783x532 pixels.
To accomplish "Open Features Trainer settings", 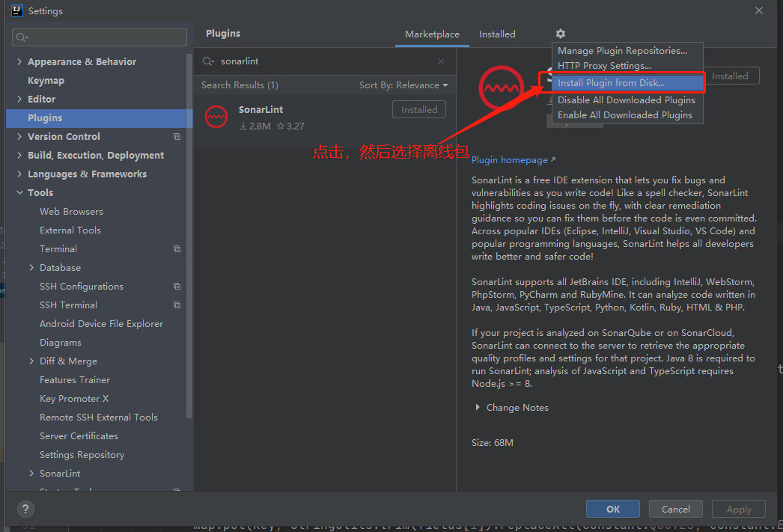I will click(x=75, y=380).
